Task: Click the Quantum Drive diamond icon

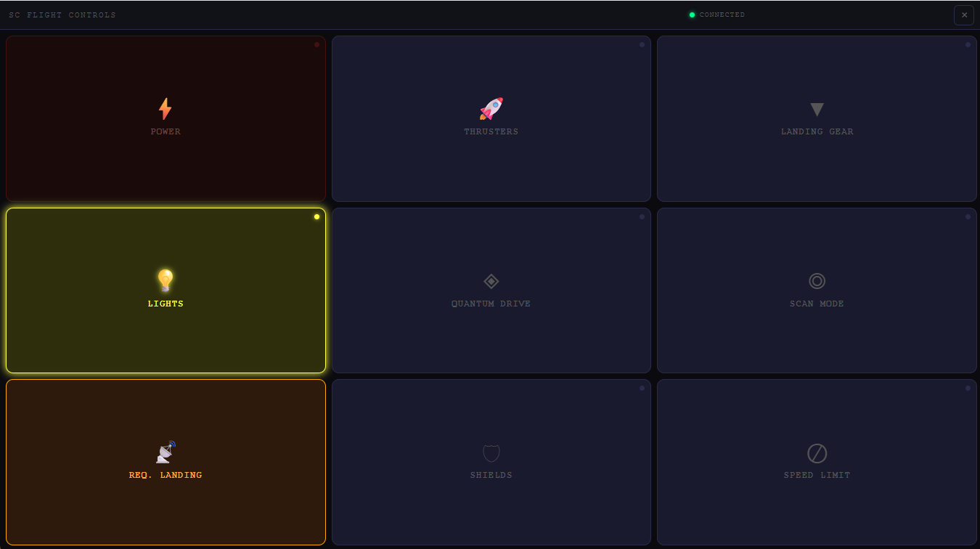Action: 491,281
